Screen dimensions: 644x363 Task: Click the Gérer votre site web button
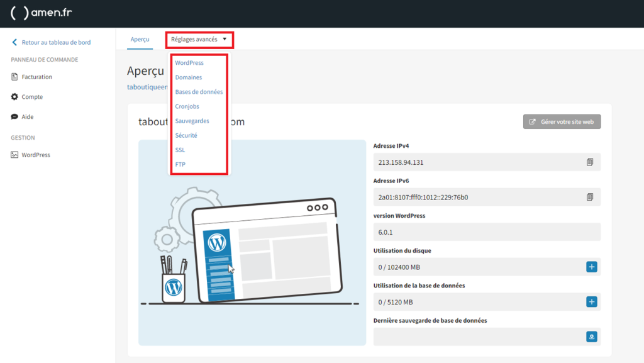click(x=562, y=121)
